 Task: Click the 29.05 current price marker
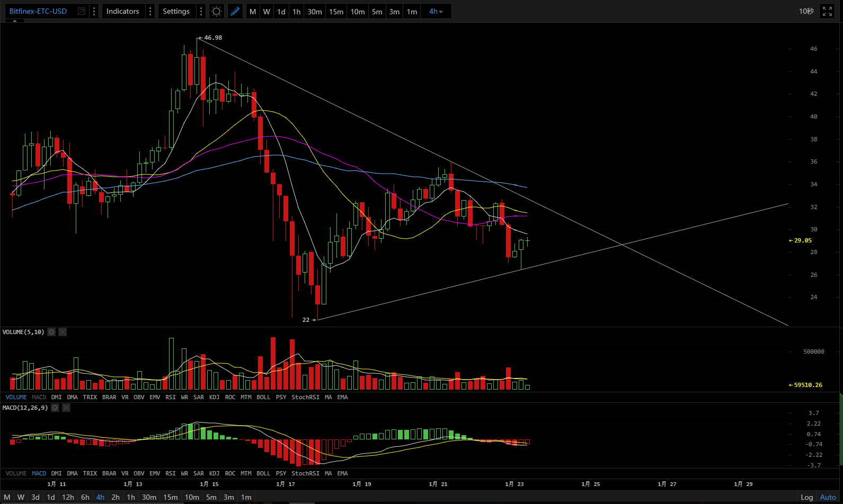pos(802,240)
